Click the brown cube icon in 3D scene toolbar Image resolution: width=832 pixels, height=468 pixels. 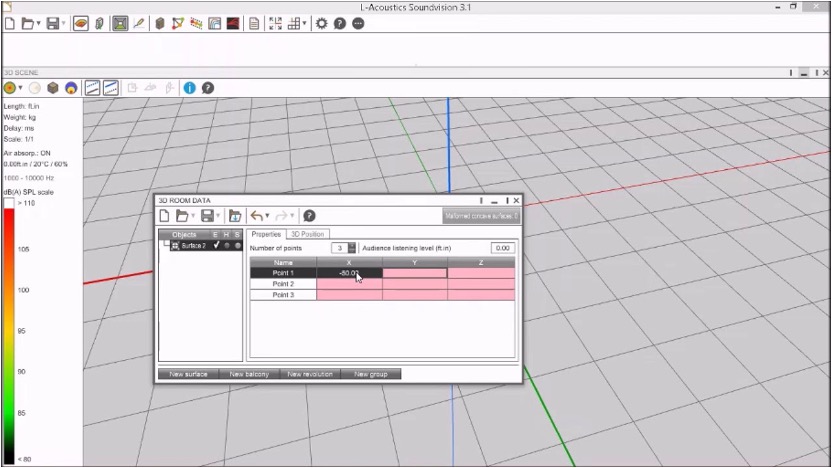click(x=53, y=88)
